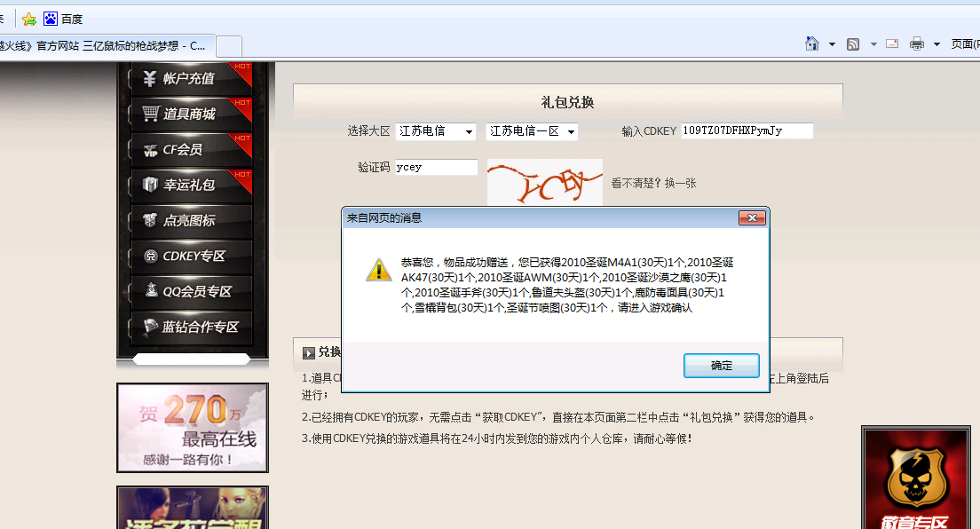Click the character banner below 270万 banner

tap(193, 508)
